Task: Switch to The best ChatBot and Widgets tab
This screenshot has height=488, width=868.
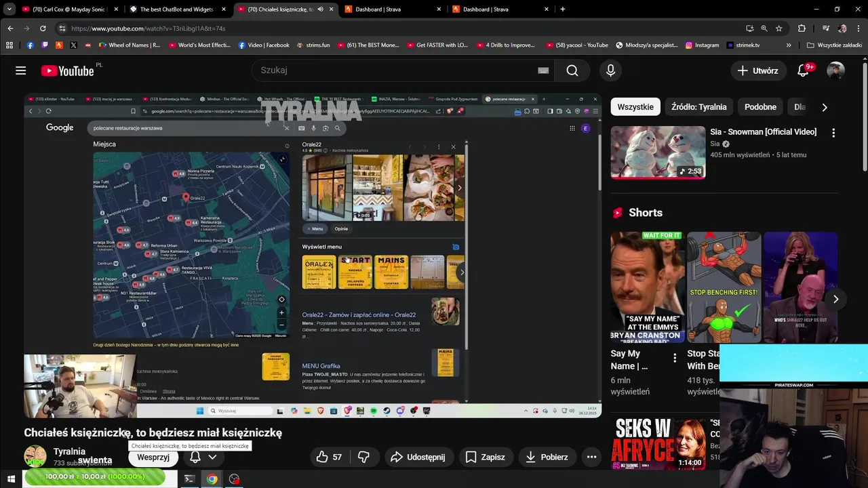Action: pos(178,9)
